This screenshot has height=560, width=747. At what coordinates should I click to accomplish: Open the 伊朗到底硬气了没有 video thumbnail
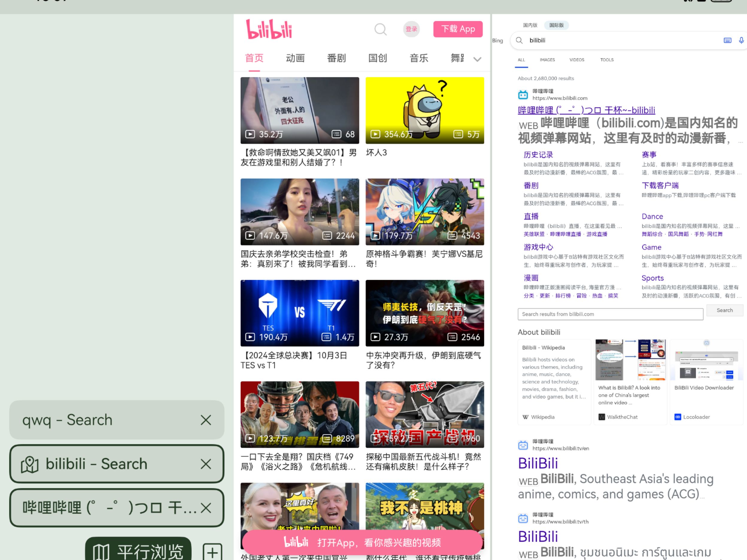(424, 313)
